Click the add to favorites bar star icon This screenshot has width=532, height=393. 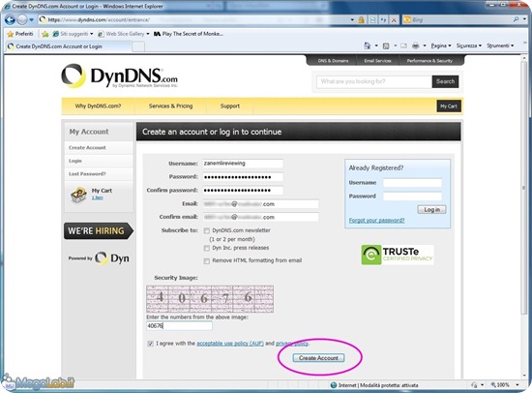pos(45,34)
